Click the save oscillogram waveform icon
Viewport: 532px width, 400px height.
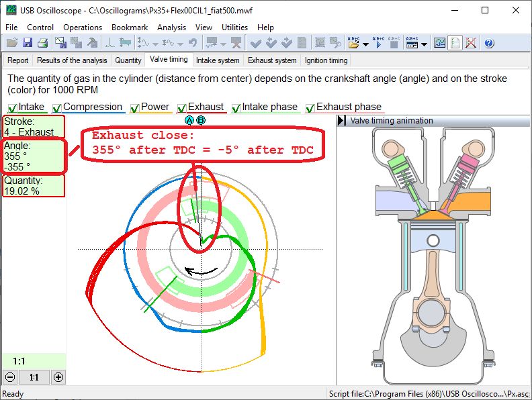tap(60, 43)
